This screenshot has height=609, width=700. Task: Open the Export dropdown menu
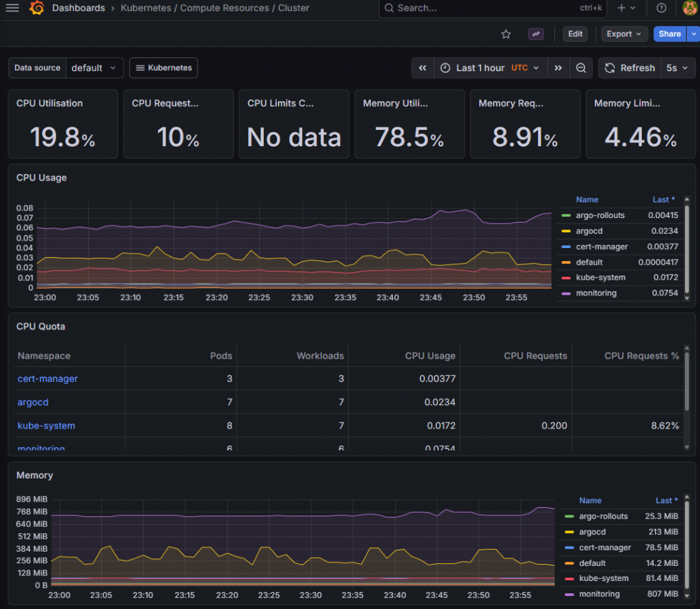click(x=624, y=34)
